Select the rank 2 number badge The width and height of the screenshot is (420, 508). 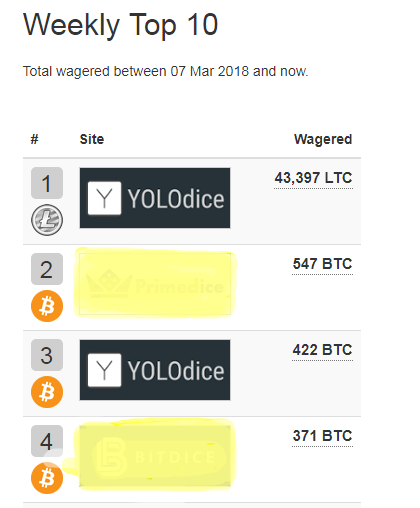(47, 269)
